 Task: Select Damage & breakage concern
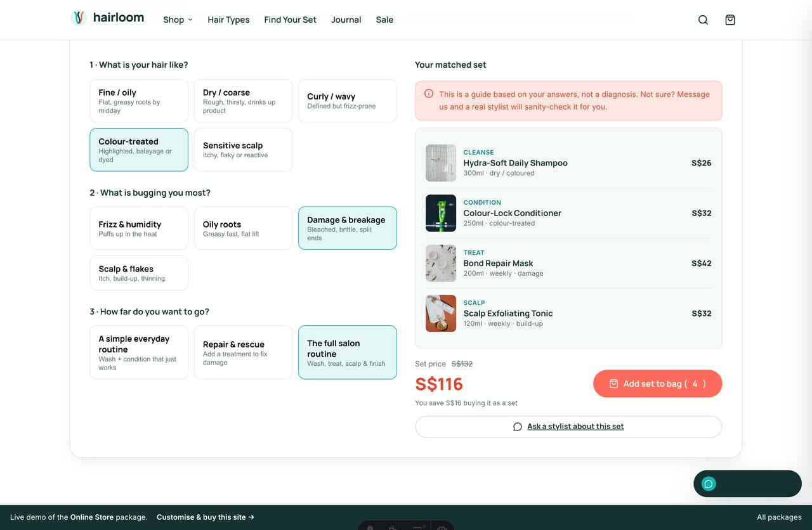pos(348,228)
